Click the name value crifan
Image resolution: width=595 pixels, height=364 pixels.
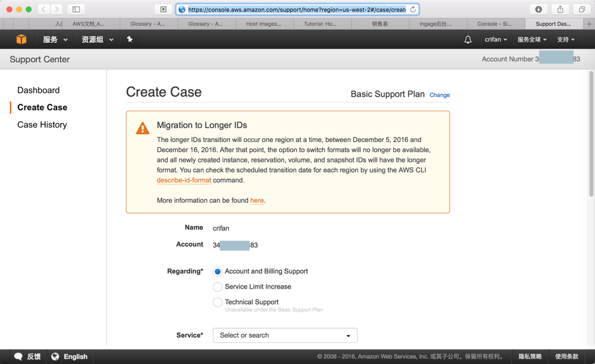tap(221, 229)
